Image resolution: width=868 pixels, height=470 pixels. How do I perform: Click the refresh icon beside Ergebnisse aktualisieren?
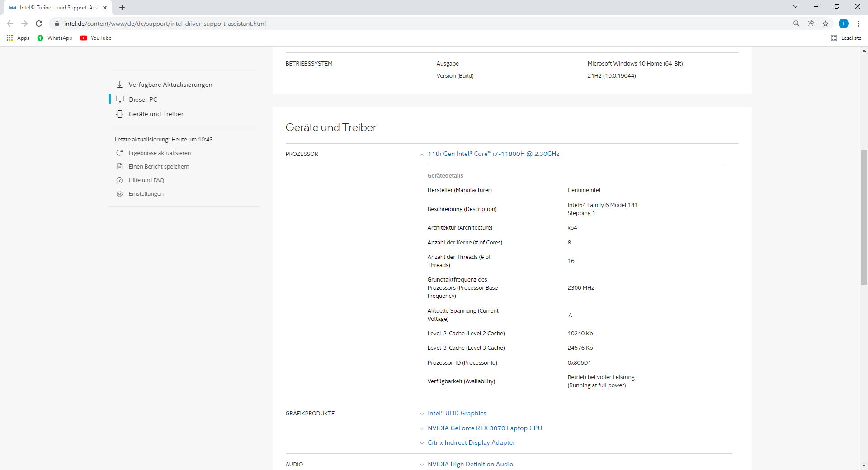pos(120,153)
